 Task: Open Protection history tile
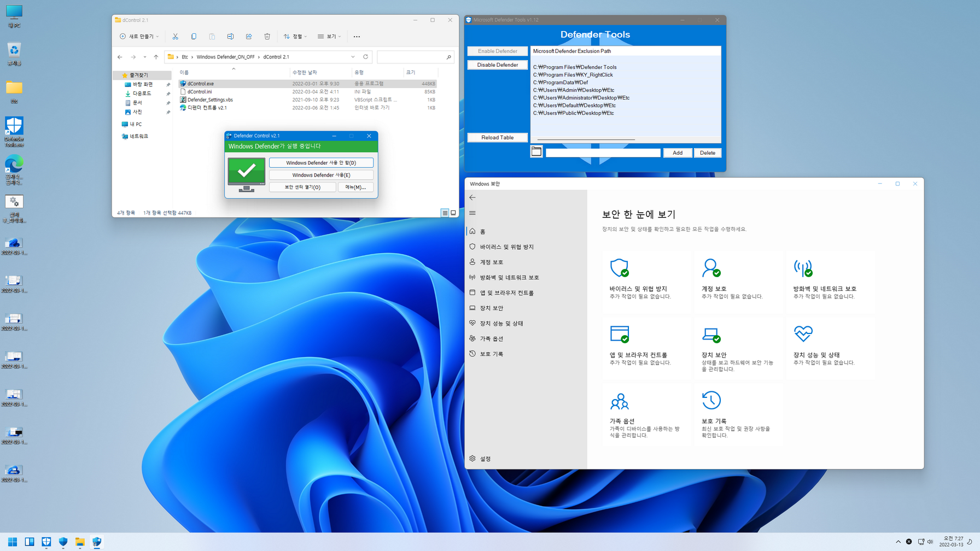point(738,414)
